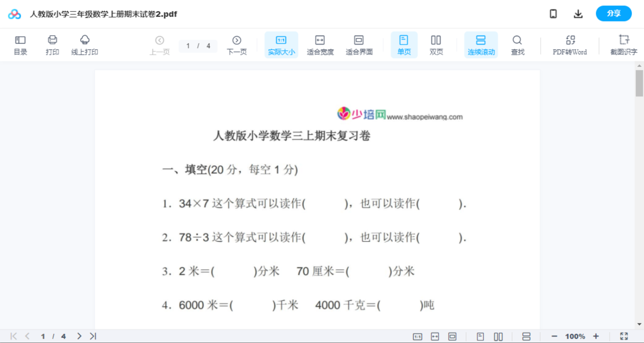Jump to last page using skip-to-end arrow
The width and height of the screenshot is (644, 343).
tap(92, 336)
